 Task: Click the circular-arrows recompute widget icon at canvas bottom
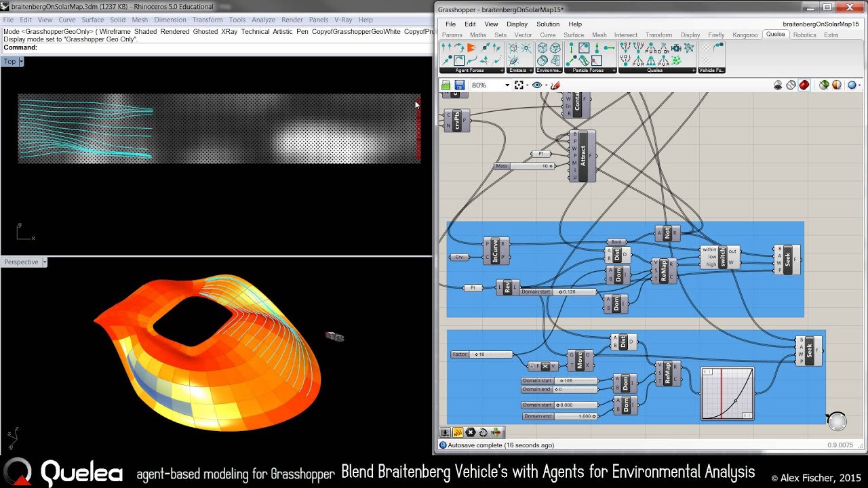click(483, 432)
